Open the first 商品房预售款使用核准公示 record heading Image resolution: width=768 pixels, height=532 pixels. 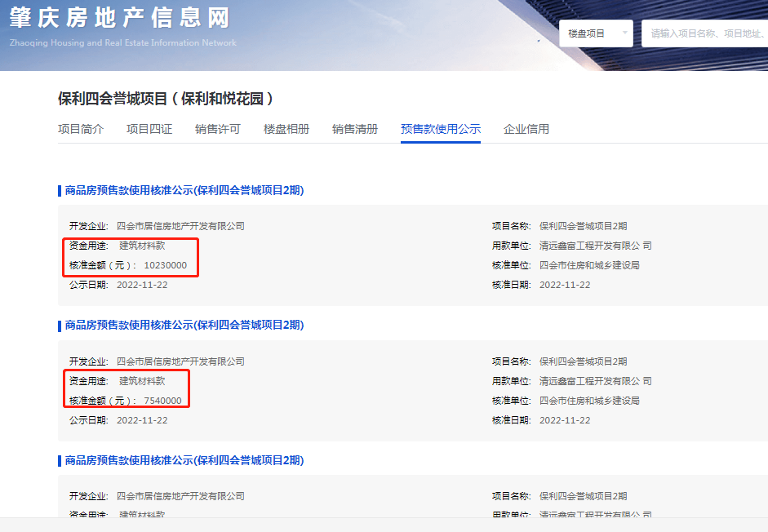184,190
